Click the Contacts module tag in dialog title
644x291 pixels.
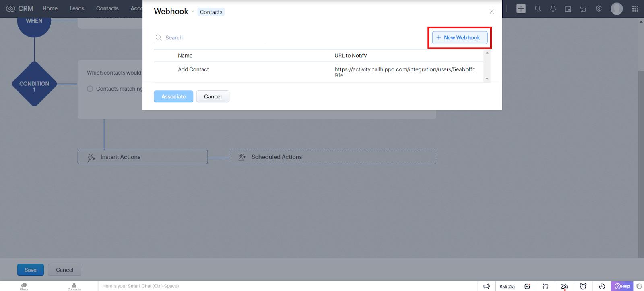coord(211,12)
